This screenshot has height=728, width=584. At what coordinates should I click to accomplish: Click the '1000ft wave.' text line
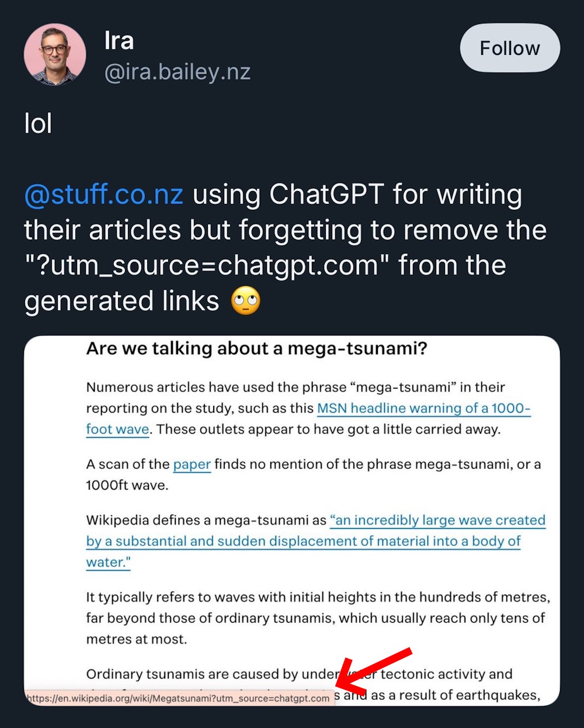coord(127,485)
